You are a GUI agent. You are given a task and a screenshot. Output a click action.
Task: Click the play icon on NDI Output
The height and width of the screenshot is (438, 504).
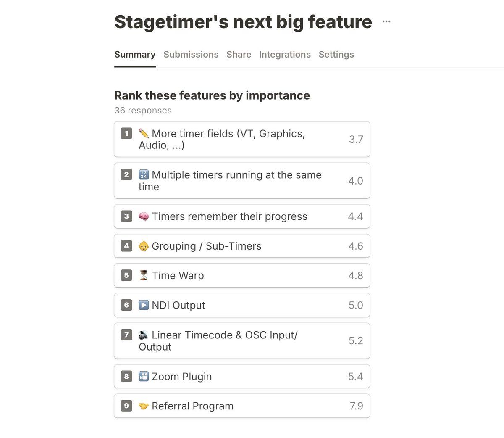[144, 305]
